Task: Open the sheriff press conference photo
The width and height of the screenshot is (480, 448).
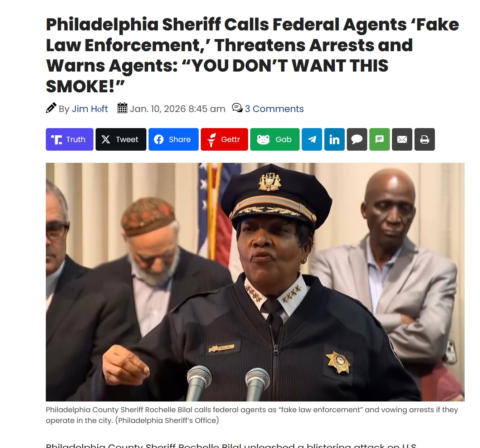Action: 255,282
